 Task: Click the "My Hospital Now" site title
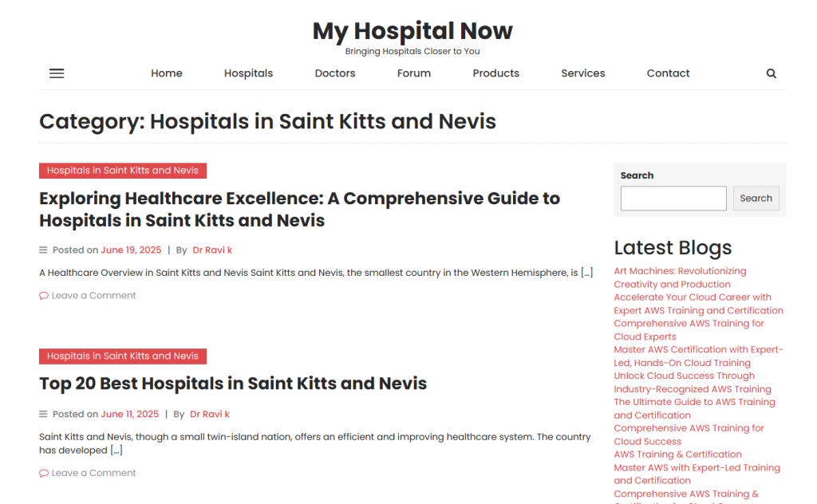click(412, 31)
